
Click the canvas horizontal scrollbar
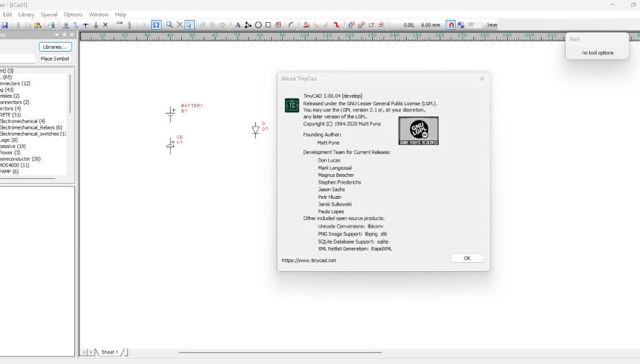tap(279, 352)
